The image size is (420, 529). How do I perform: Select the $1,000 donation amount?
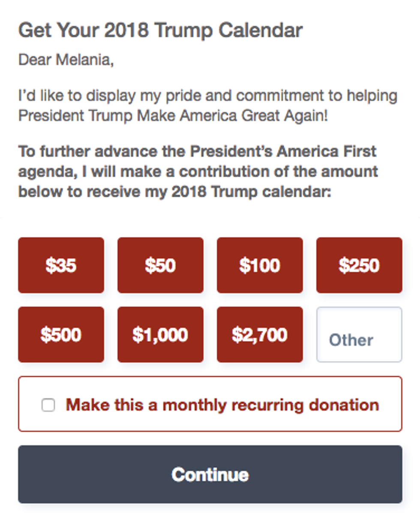[x=160, y=335]
